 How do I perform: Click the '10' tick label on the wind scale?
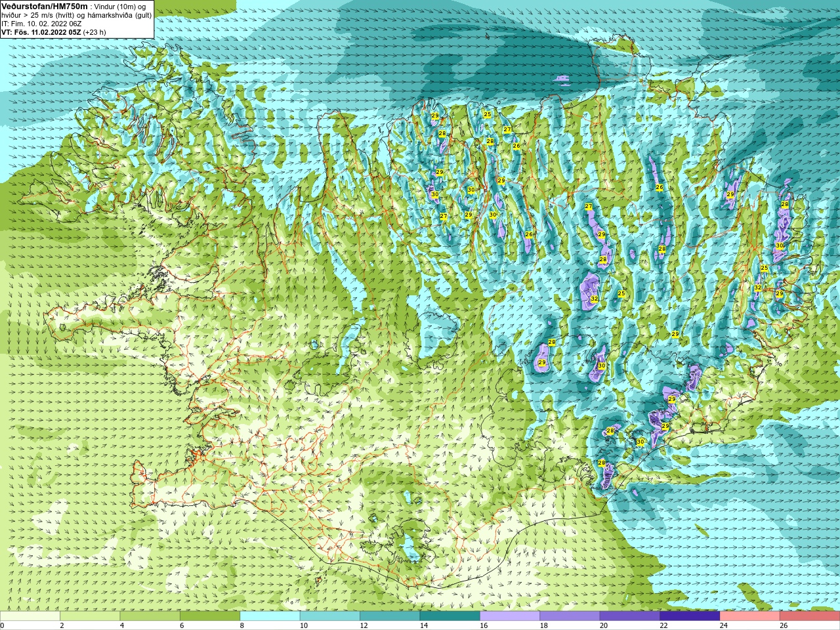(x=304, y=625)
